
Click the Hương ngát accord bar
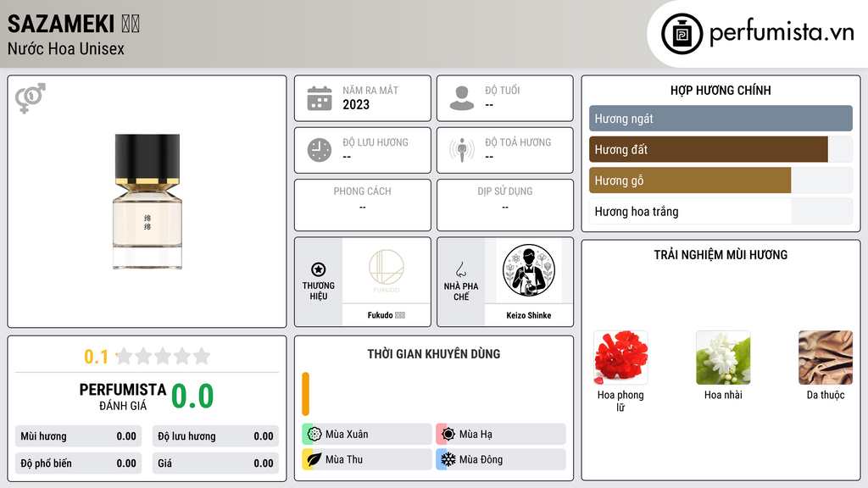pos(721,119)
